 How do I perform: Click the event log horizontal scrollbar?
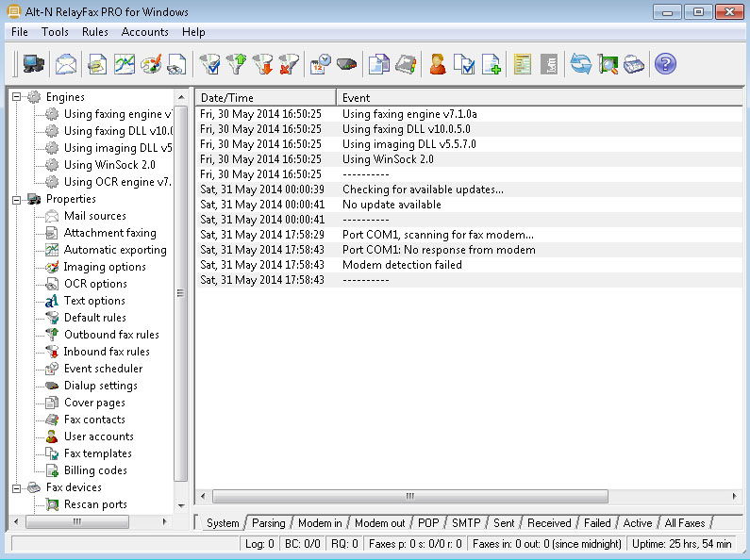tap(472, 496)
